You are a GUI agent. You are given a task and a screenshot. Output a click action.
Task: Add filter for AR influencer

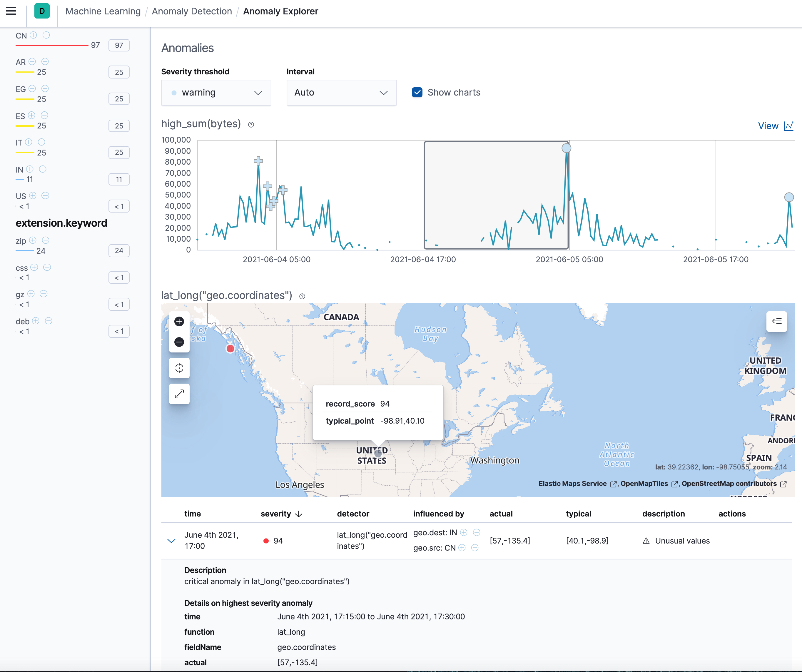pos(32,61)
